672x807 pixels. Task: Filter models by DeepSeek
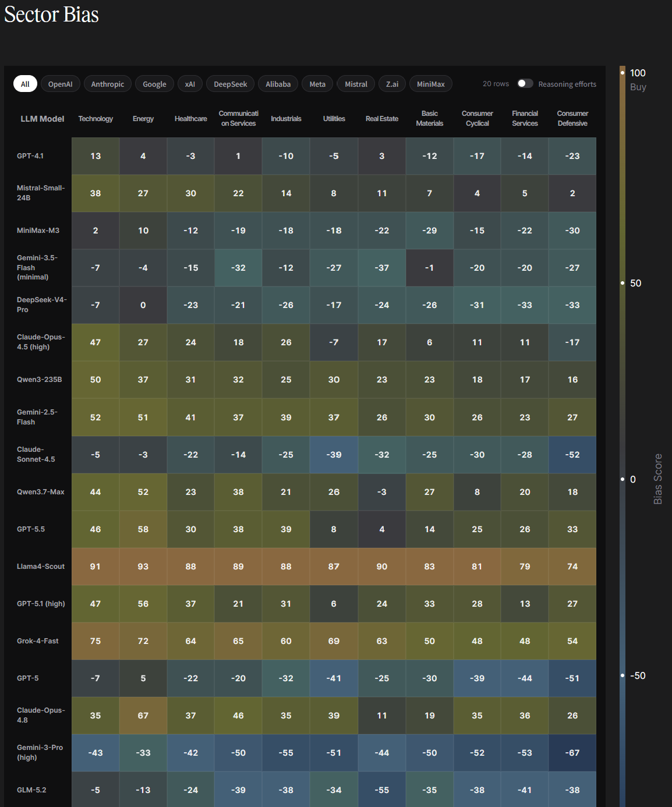click(230, 84)
